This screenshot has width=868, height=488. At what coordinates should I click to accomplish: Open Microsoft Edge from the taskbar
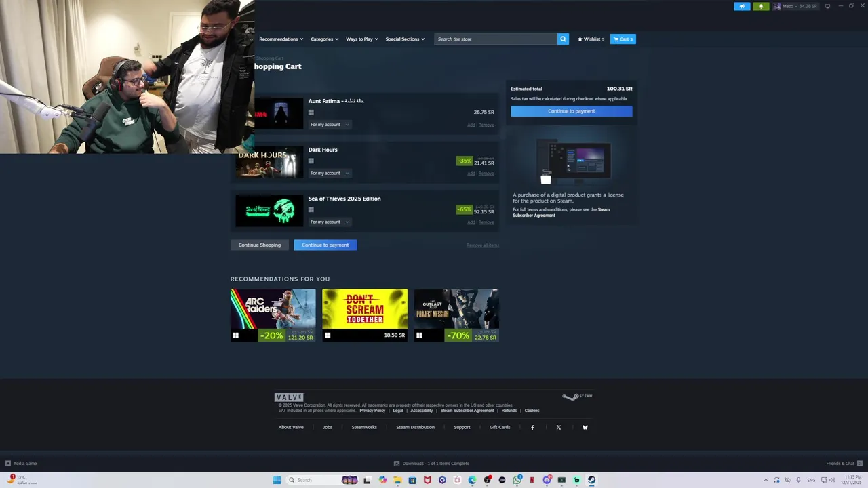point(472,480)
